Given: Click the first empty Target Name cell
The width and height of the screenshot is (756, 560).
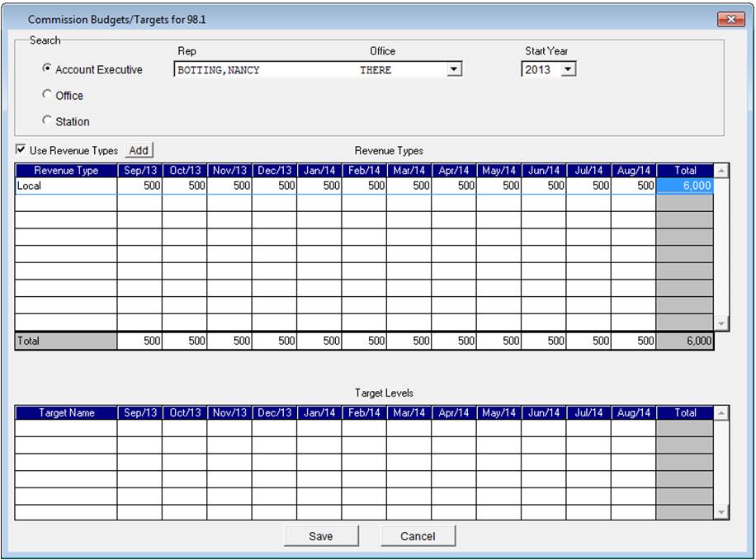Looking at the screenshot, I should pos(66,429).
